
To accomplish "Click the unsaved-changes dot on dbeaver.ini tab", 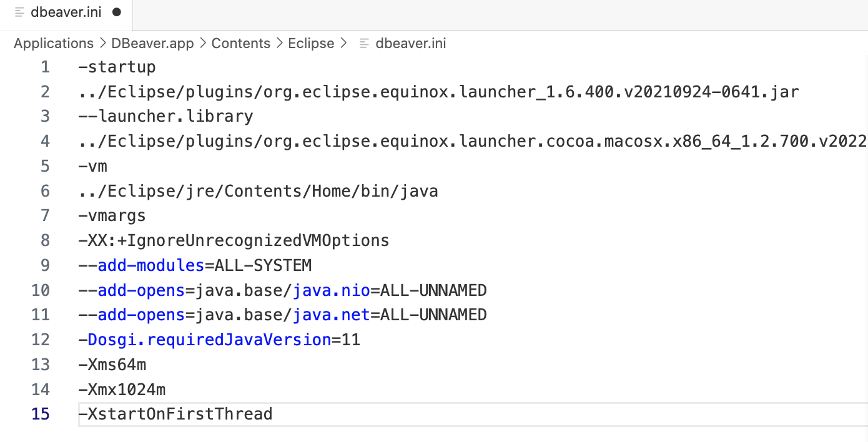I will coord(116,12).
